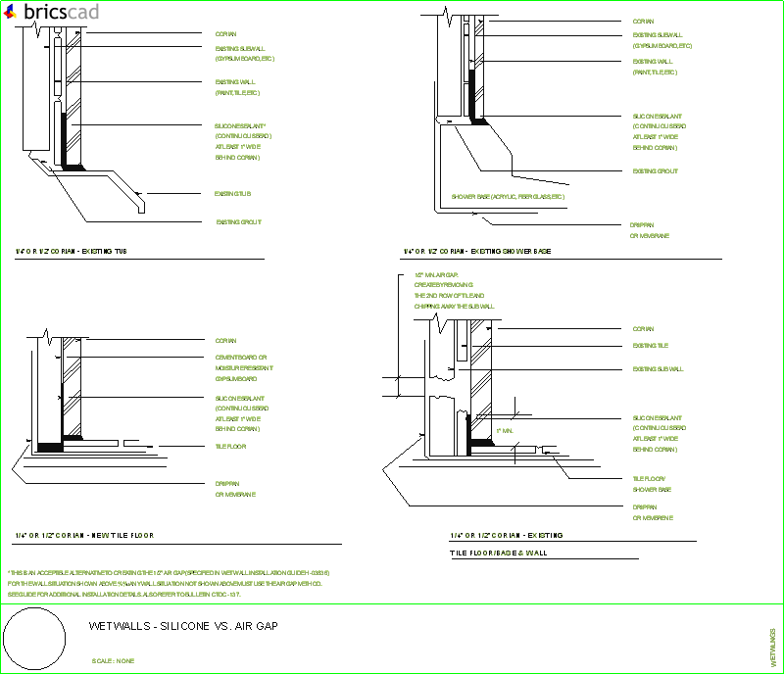Screen dimensions: 784x674
Task: Select 'SILICONE SEALANT' note in shower base detail
Action: (x=657, y=116)
